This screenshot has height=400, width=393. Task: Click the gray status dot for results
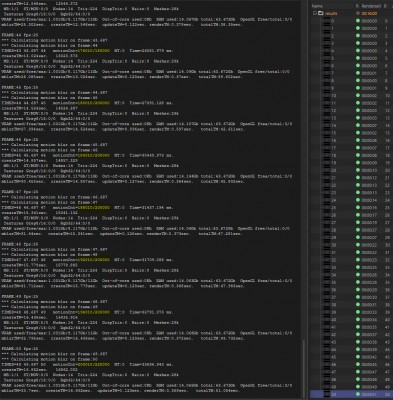[358, 13]
